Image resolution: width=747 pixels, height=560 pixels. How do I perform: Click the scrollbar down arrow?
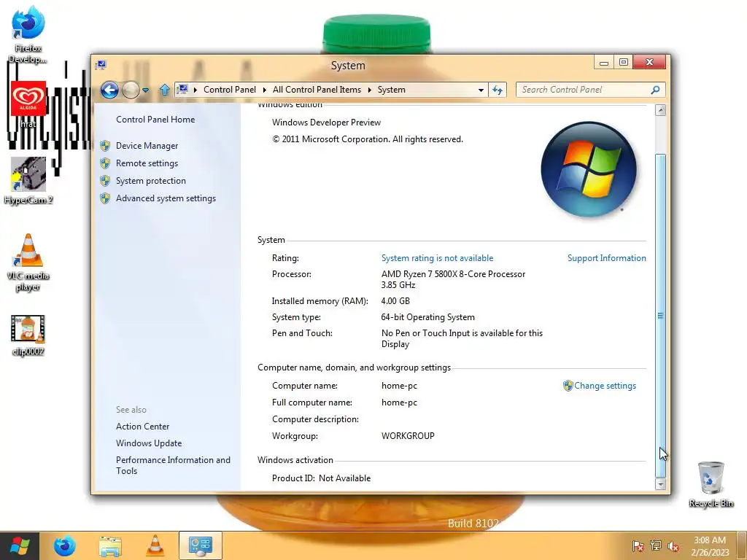(x=660, y=485)
